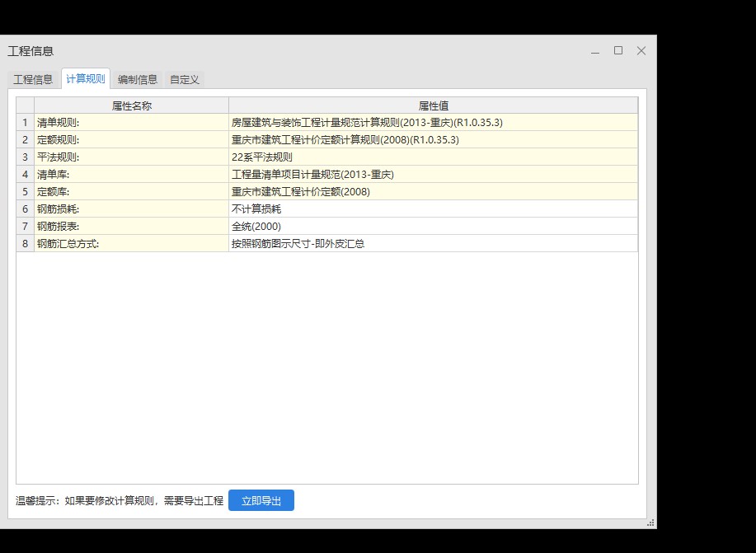Click the 房屋建筑与装饰工程计量规范计算规则 value cell

coord(434,123)
